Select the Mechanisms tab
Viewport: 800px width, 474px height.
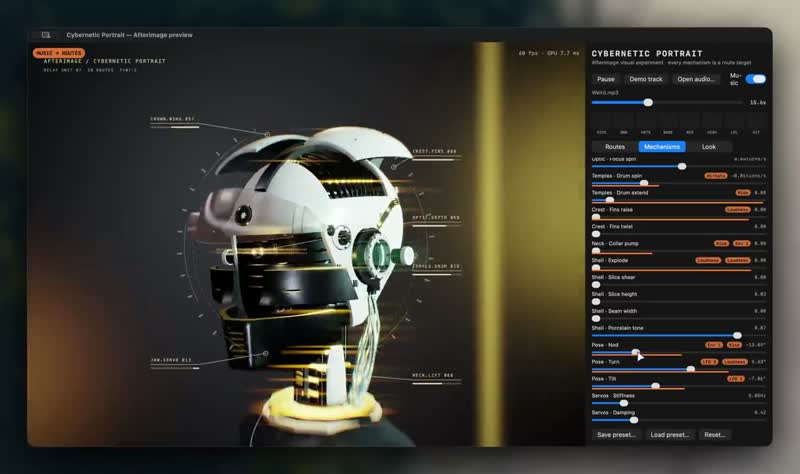(x=662, y=147)
